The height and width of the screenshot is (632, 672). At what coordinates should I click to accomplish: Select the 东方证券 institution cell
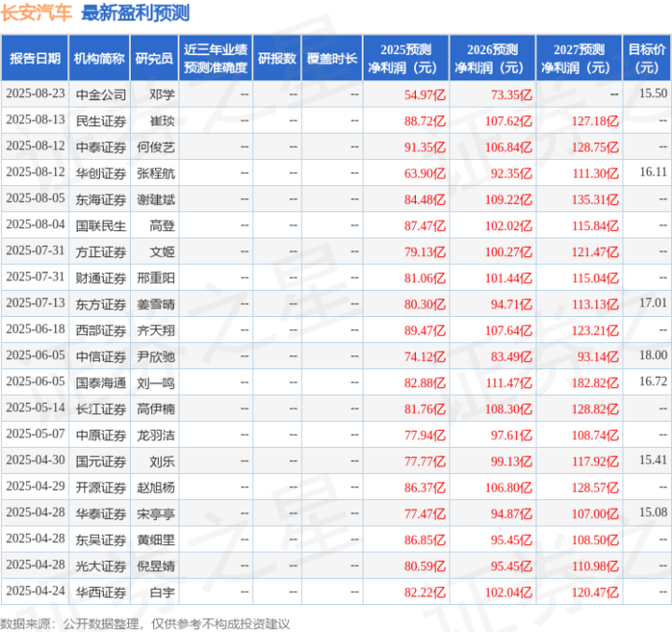(x=101, y=305)
